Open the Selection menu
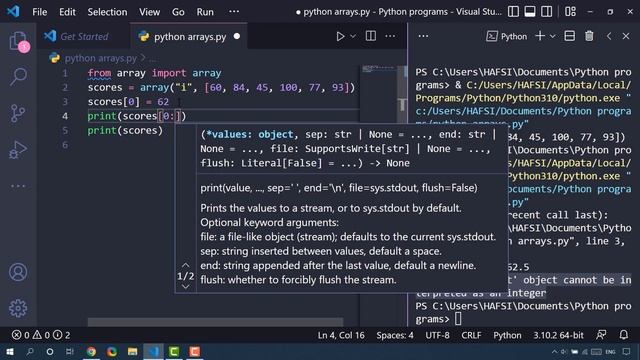The image size is (640, 360). click(107, 12)
